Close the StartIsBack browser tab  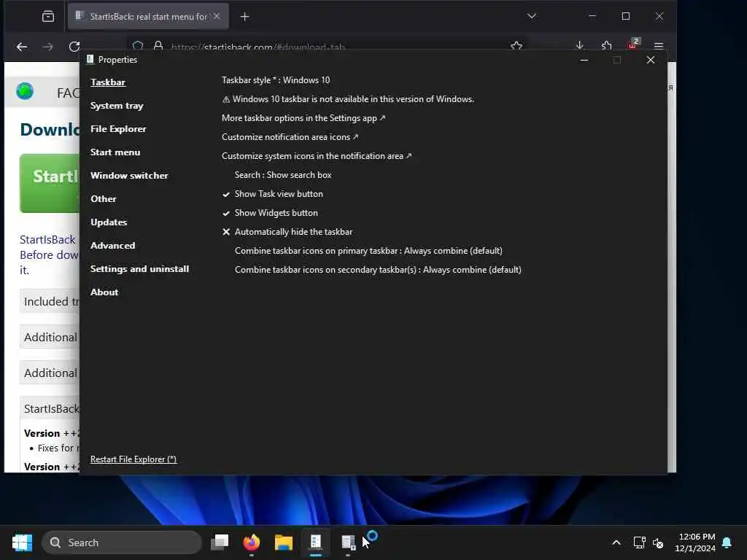click(x=217, y=16)
